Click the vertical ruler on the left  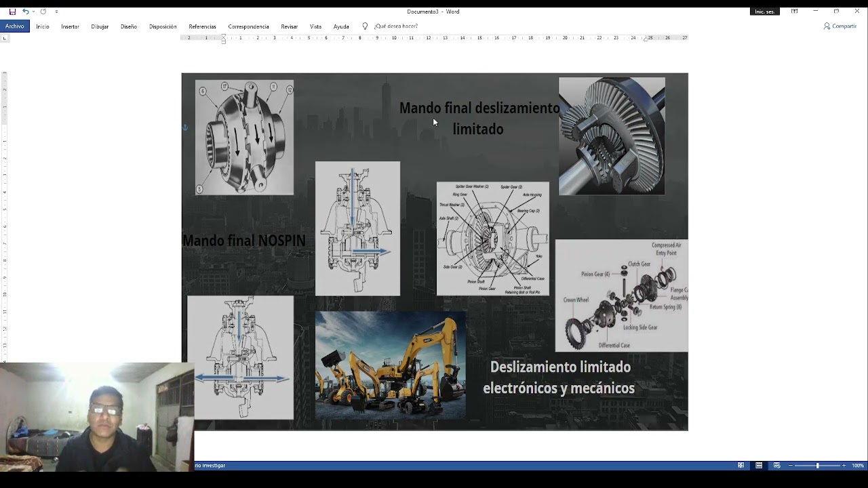tap(4, 217)
